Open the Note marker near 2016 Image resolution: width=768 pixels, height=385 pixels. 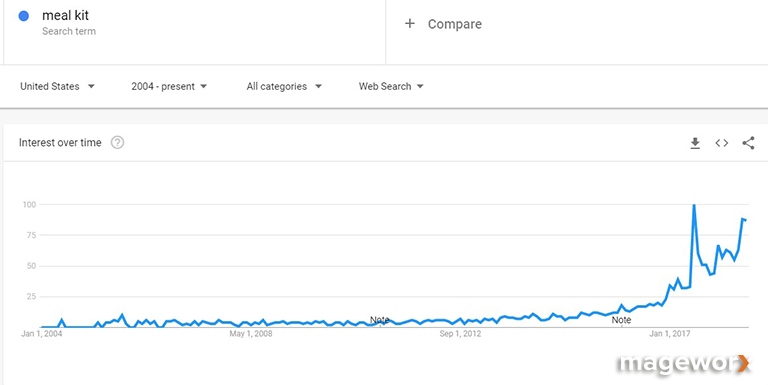click(x=621, y=320)
